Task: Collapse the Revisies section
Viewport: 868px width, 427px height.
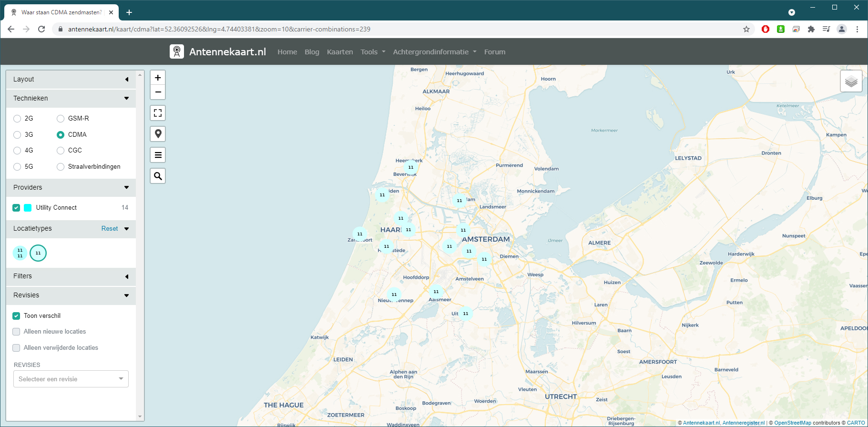Action: [x=71, y=295]
